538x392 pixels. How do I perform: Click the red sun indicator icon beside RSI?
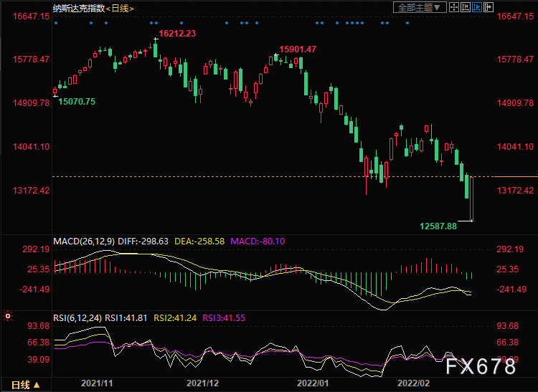8,316
